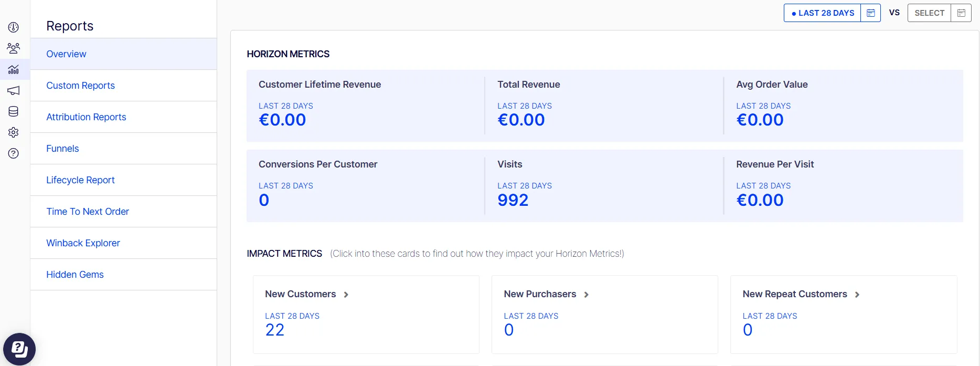This screenshot has height=366, width=980.
Task: Open the Lifecycle Report
Action: (124, 180)
